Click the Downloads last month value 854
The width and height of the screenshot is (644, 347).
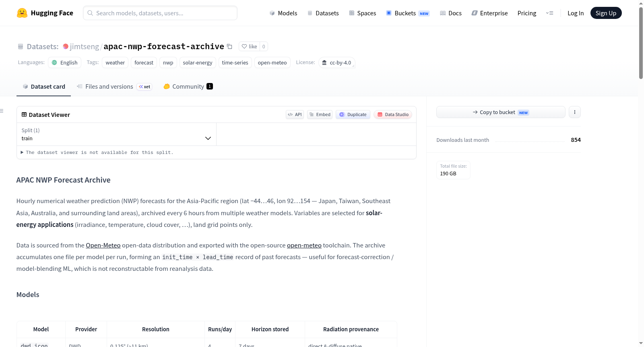576,140
